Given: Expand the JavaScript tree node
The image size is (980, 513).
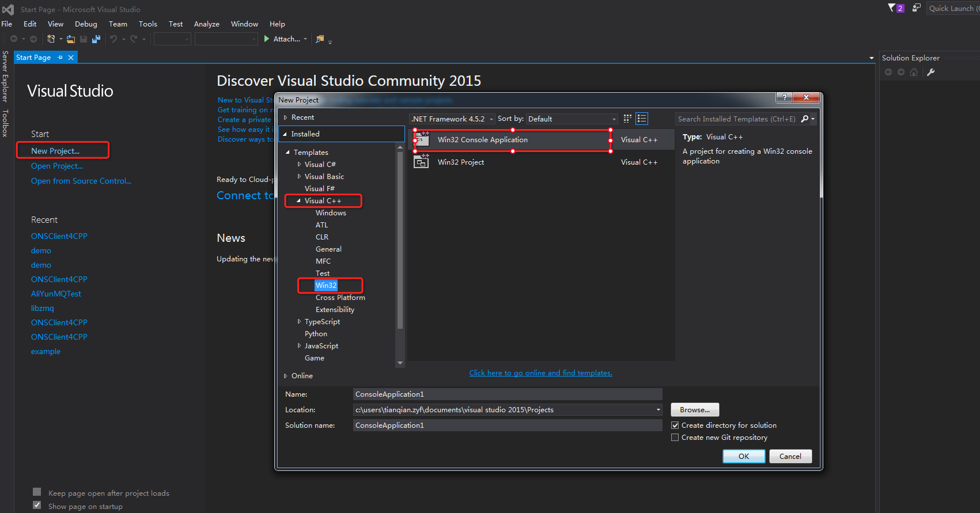Looking at the screenshot, I should click(x=299, y=346).
